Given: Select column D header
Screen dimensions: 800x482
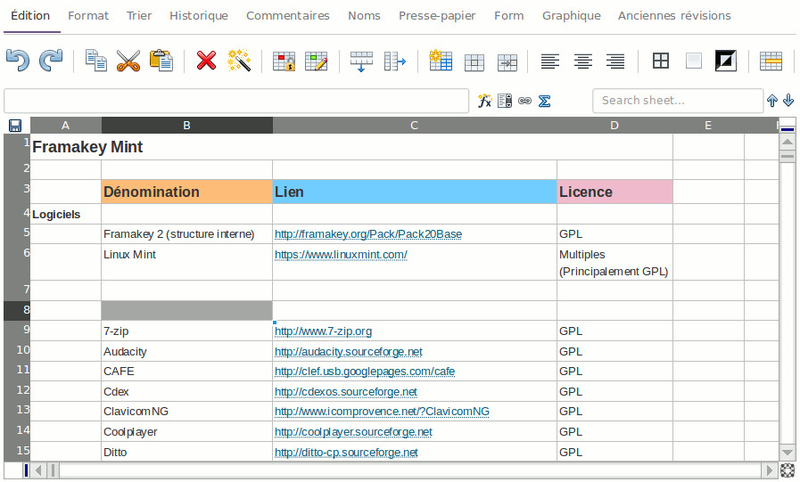Looking at the screenshot, I should 614,125.
